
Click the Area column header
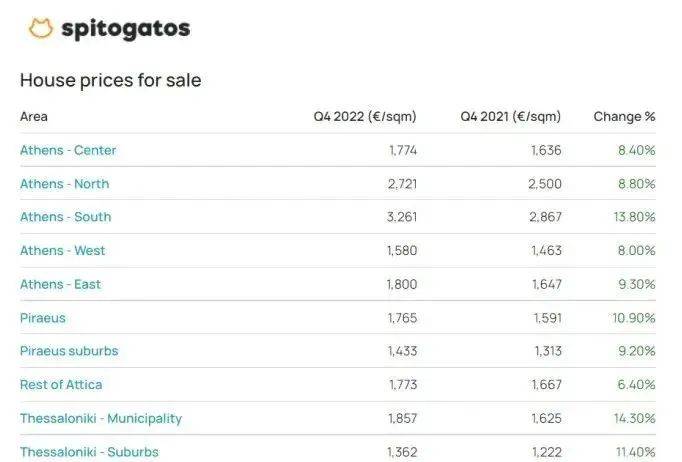[x=34, y=117]
